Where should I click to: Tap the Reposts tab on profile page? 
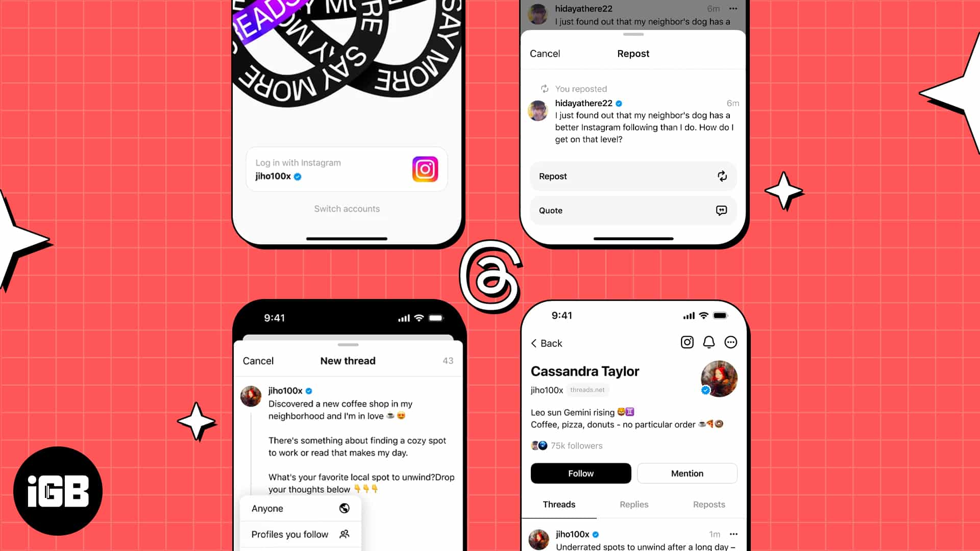coord(709,505)
